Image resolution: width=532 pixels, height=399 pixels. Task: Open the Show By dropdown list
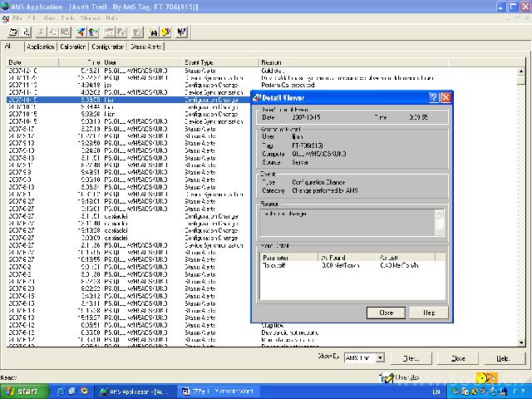click(x=379, y=357)
